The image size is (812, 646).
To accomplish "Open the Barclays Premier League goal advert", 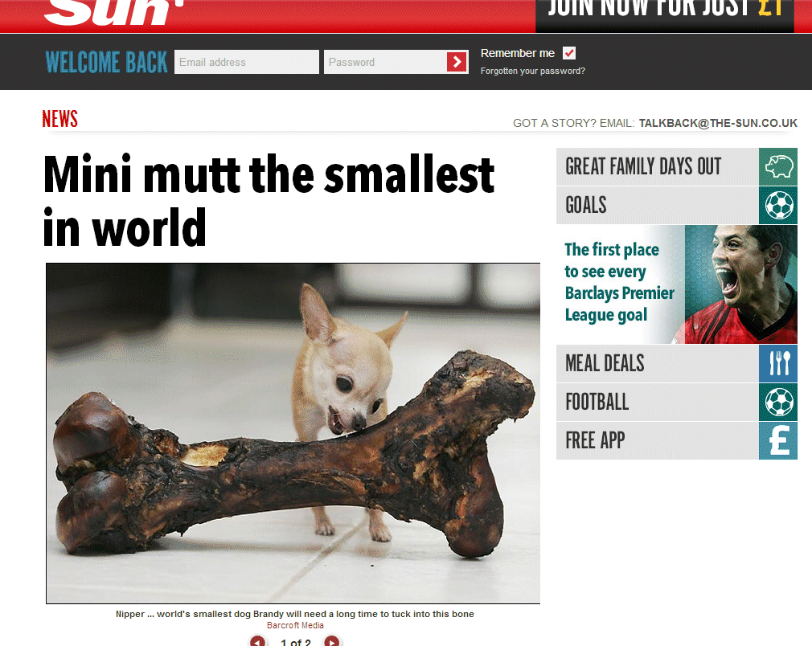I will pyautogui.click(x=677, y=284).
